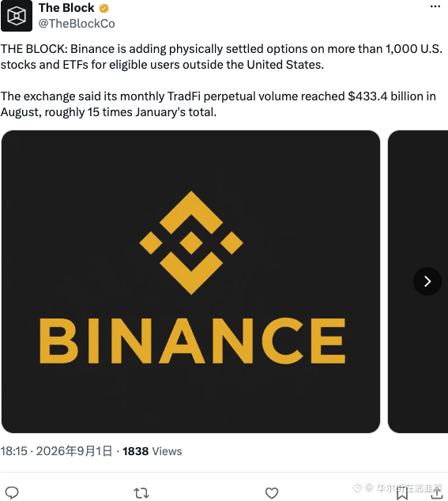
Task: Click the gold verified badge
Action: (104, 8)
